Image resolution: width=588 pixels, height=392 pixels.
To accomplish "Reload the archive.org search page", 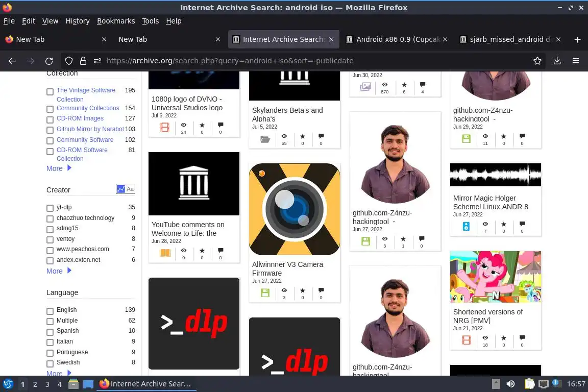I will point(49,61).
